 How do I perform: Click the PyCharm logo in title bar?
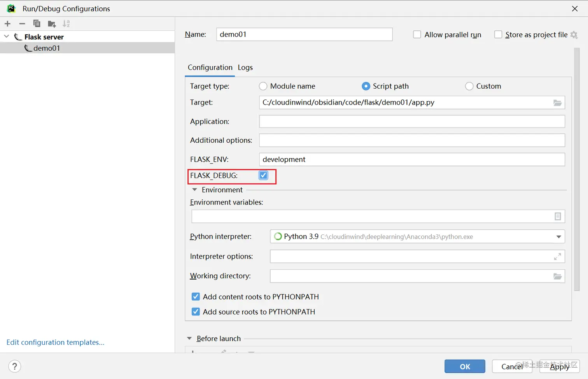(11, 8)
